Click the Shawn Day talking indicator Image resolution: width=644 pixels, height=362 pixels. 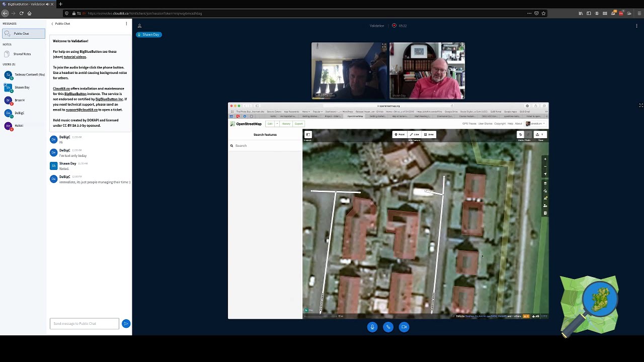tap(149, 35)
